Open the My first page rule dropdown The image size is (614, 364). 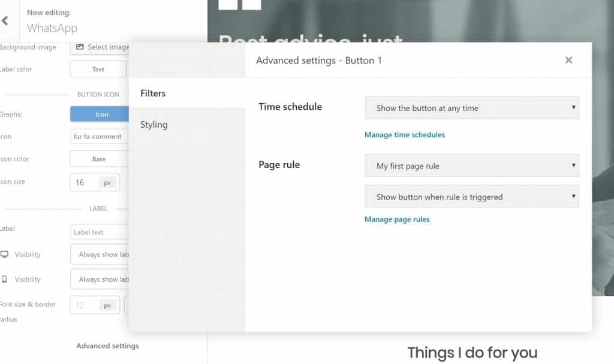click(x=472, y=166)
